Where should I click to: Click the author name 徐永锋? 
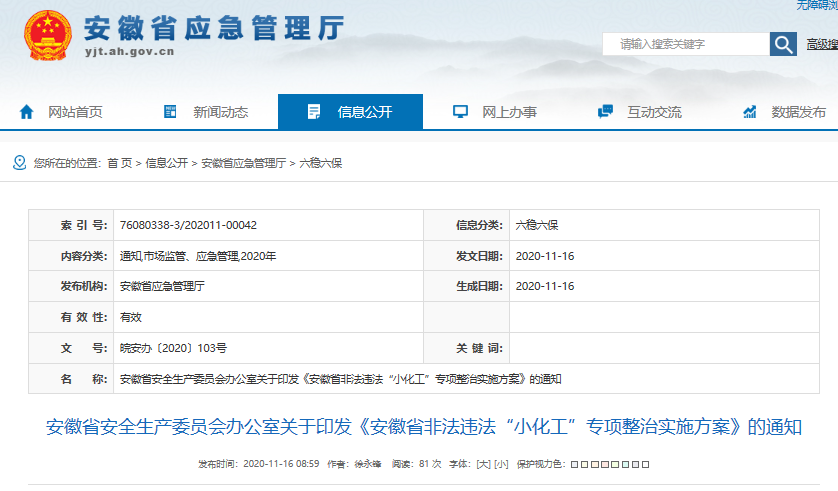(x=368, y=464)
